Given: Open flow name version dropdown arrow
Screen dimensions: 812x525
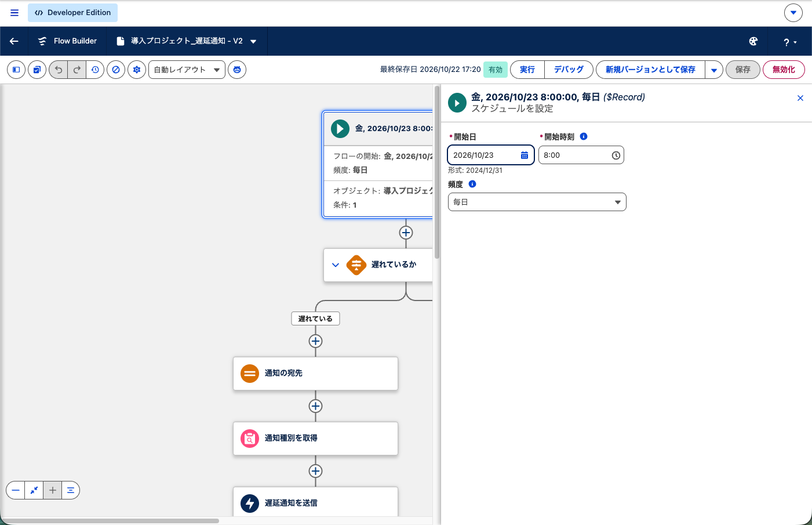Looking at the screenshot, I should [253, 41].
